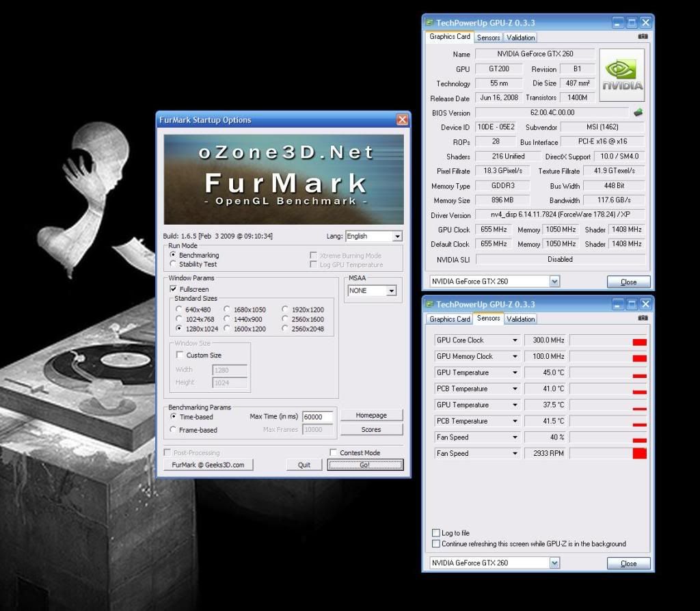Select 1600x1200 standard size

227,329
